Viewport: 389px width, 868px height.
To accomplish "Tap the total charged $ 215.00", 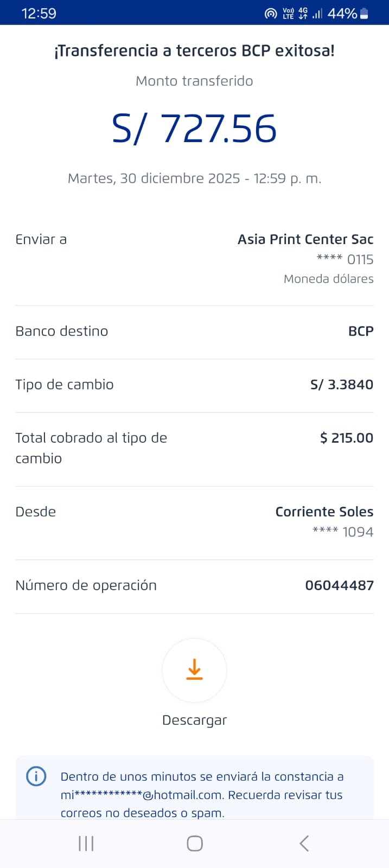I will click(x=347, y=438).
